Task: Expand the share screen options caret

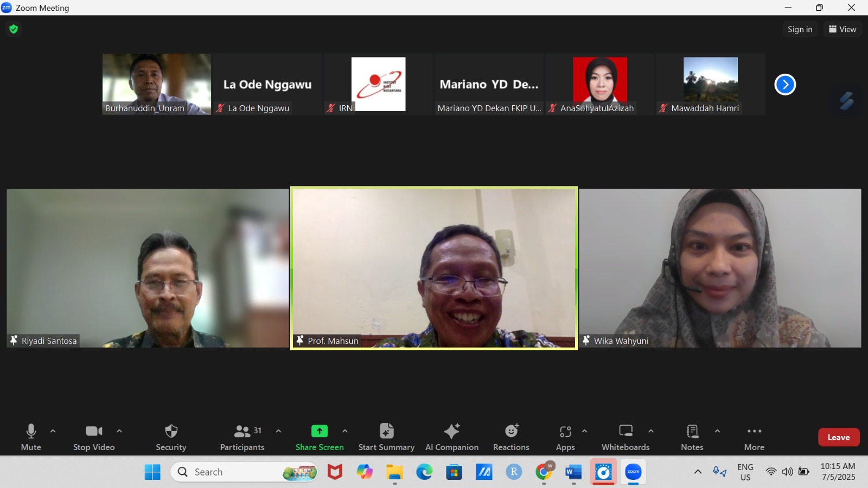Action: click(x=345, y=431)
